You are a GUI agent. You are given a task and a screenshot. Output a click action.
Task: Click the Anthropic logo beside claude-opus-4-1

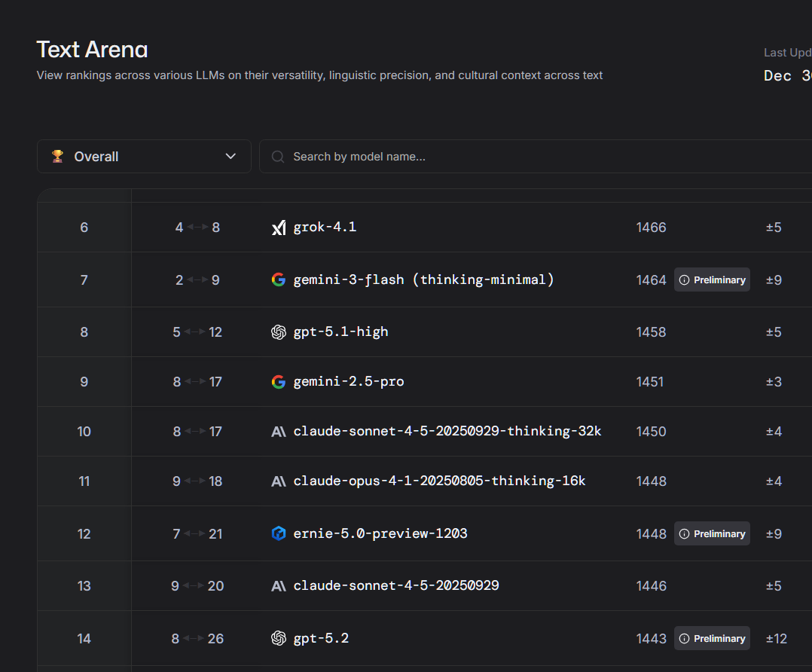tap(279, 481)
